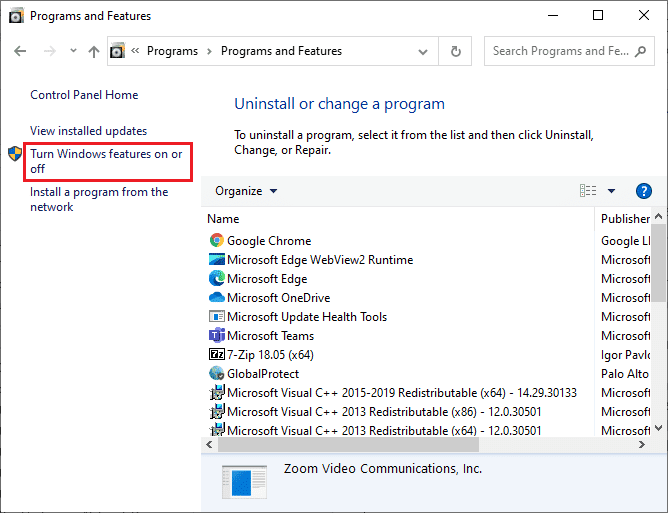Click the 7-Zip program icon
The width and height of the screenshot is (668, 513).
coord(217,354)
